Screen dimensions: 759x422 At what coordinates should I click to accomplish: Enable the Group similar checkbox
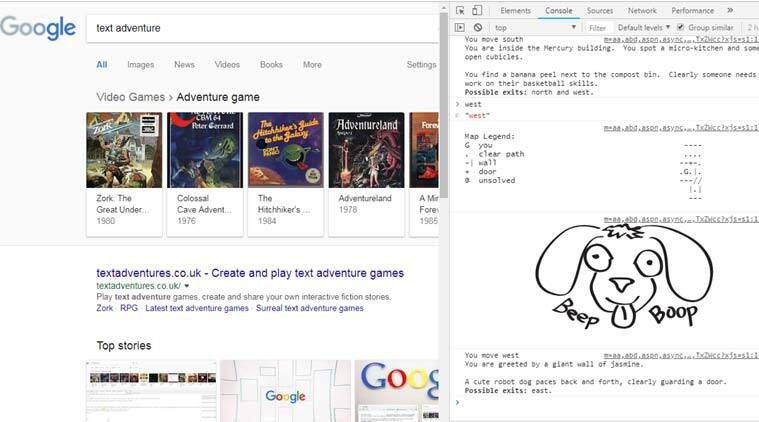681,28
